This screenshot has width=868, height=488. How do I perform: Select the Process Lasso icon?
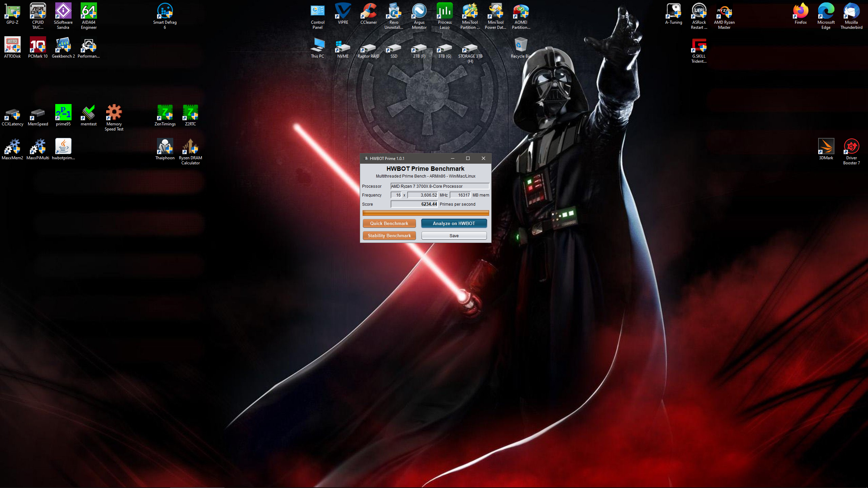[445, 16]
